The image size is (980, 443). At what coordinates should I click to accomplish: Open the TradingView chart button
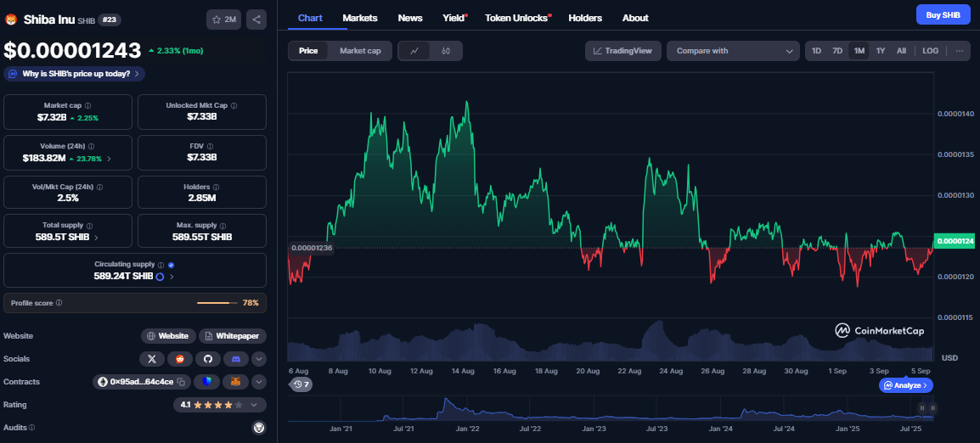pyautogui.click(x=623, y=51)
